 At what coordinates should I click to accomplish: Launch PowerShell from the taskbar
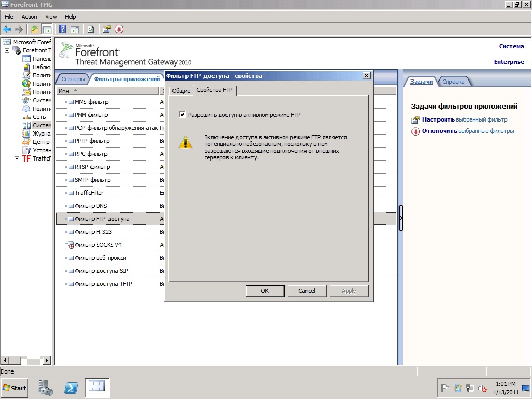[71, 388]
